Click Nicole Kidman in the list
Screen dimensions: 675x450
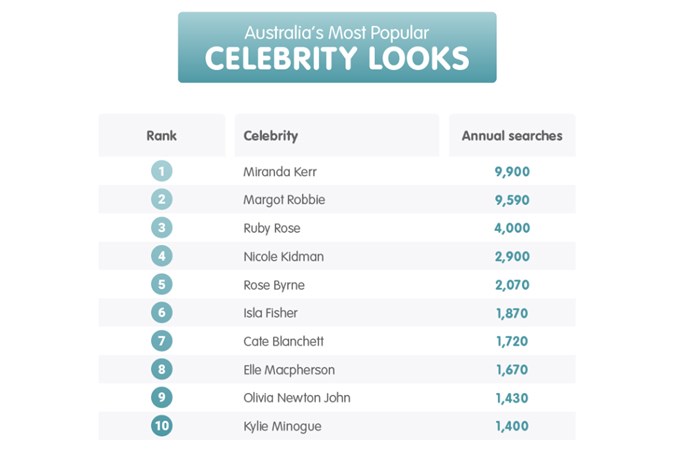pos(283,257)
